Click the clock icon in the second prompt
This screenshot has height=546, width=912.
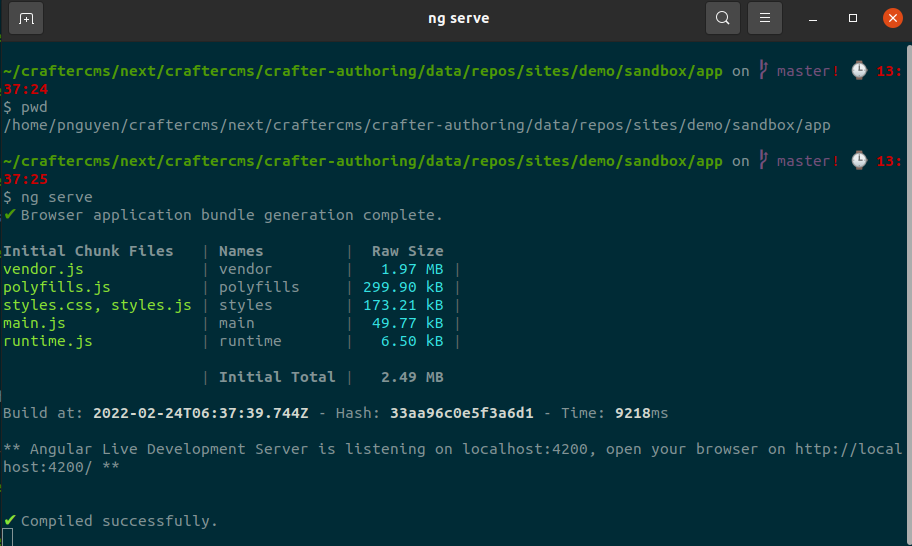pyautogui.click(x=859, y=161)
